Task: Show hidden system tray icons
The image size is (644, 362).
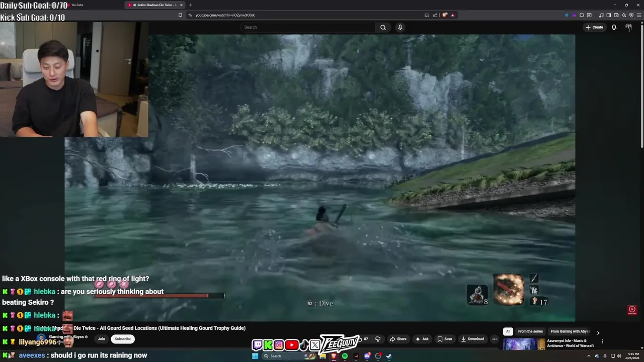Action: (589, 356)
